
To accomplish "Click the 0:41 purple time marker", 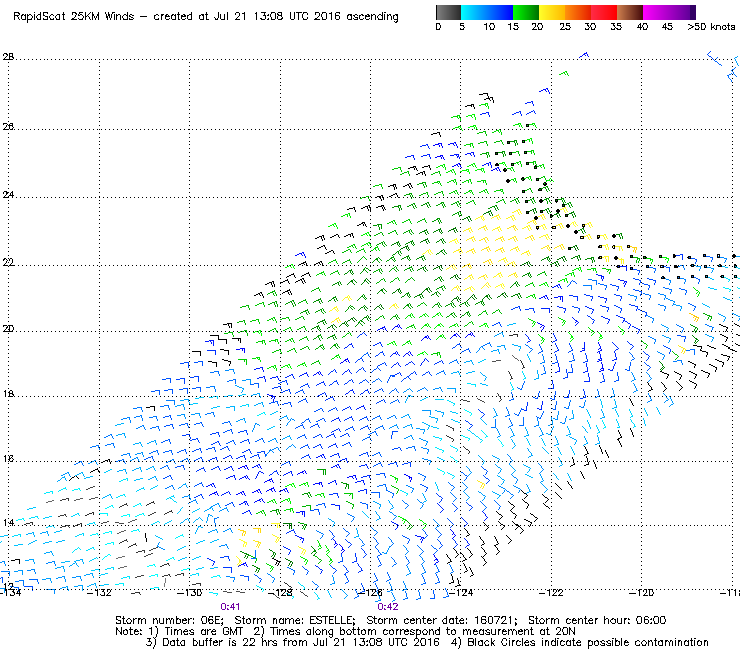I will [x=230, y=607].
